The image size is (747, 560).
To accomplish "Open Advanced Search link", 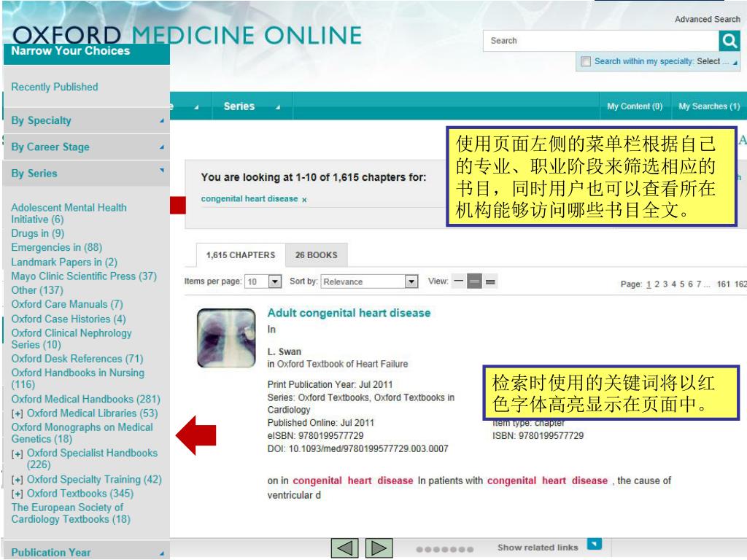I will click(707, 19).
